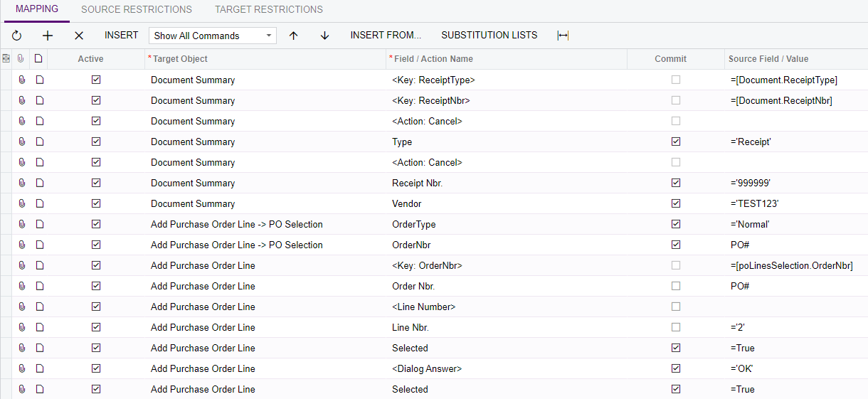Open attachments for Key: ReceiptType row
868x399 pixels.
tap(21, 80)
